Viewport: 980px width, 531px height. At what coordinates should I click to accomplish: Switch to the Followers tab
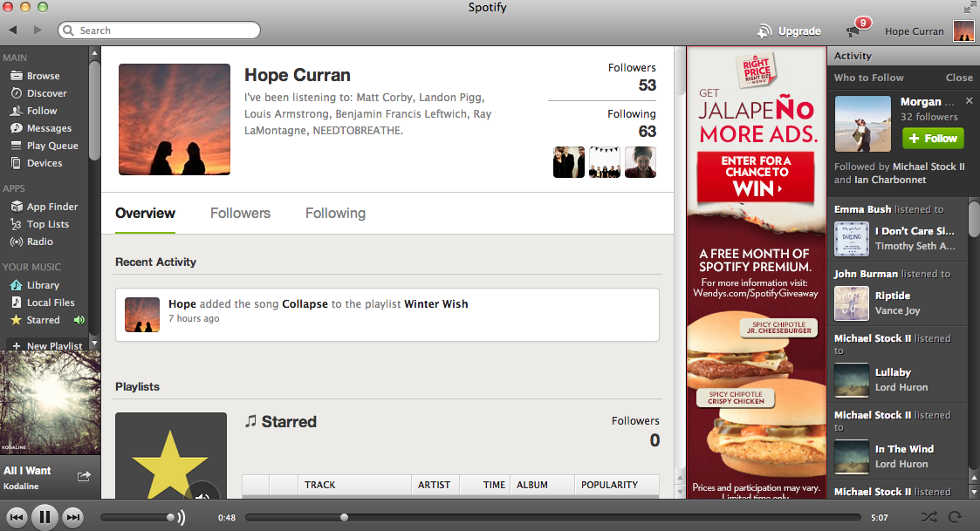240,214
